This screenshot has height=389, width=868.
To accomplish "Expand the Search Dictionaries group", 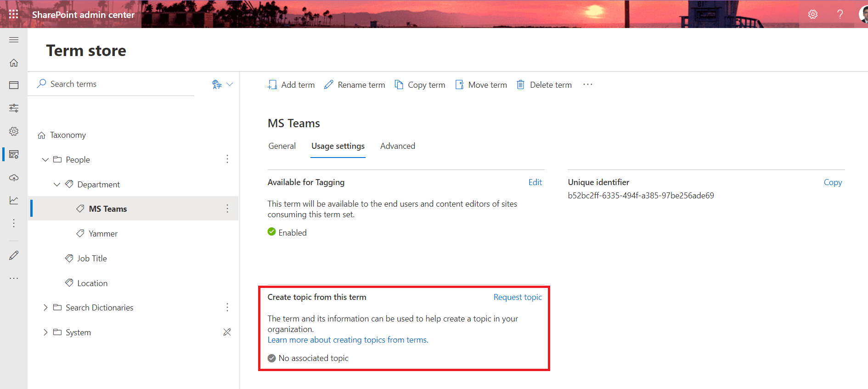I will [x=45, y=308].
